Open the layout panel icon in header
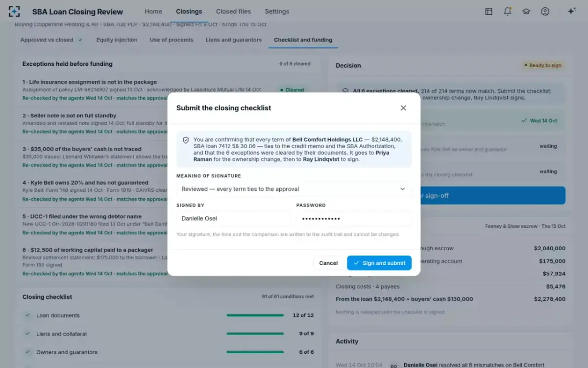Image resolution: width=588 pixels, height=368 pixels. (489, 11)
